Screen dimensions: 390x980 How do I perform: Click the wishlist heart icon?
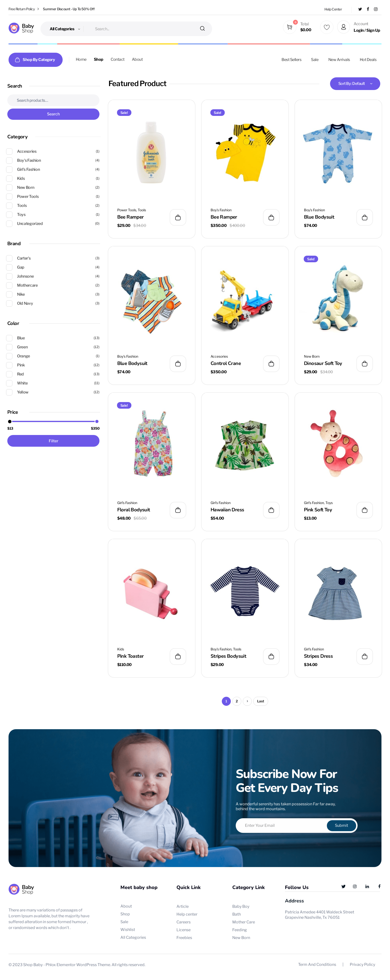point(327,27)
